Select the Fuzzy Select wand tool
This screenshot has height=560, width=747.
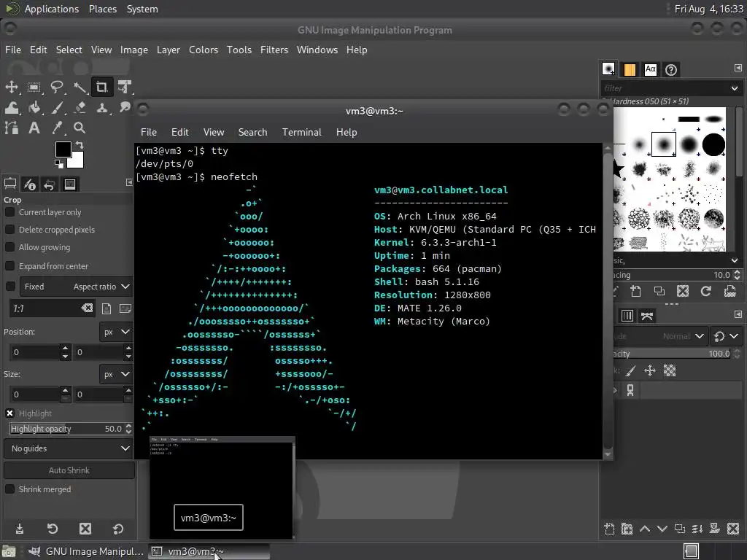80,87
